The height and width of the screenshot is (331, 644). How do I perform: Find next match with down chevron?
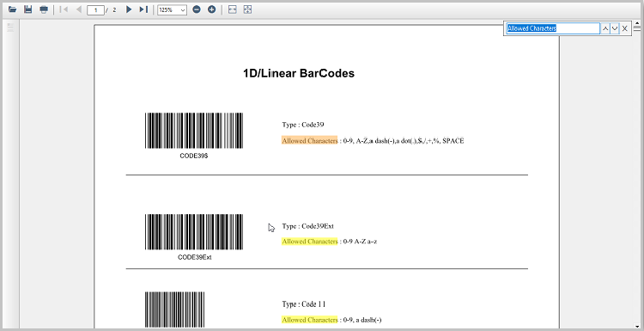[x=615, y=28]
